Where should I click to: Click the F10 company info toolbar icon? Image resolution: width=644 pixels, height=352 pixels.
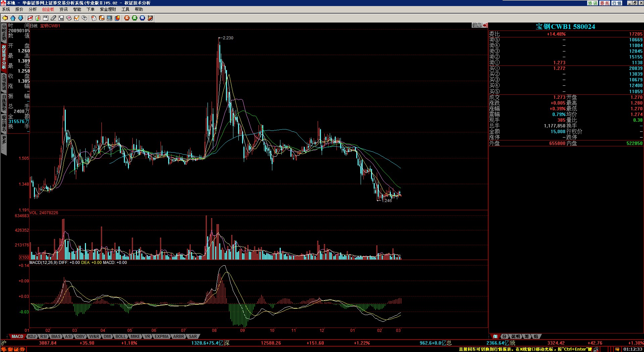61,18
